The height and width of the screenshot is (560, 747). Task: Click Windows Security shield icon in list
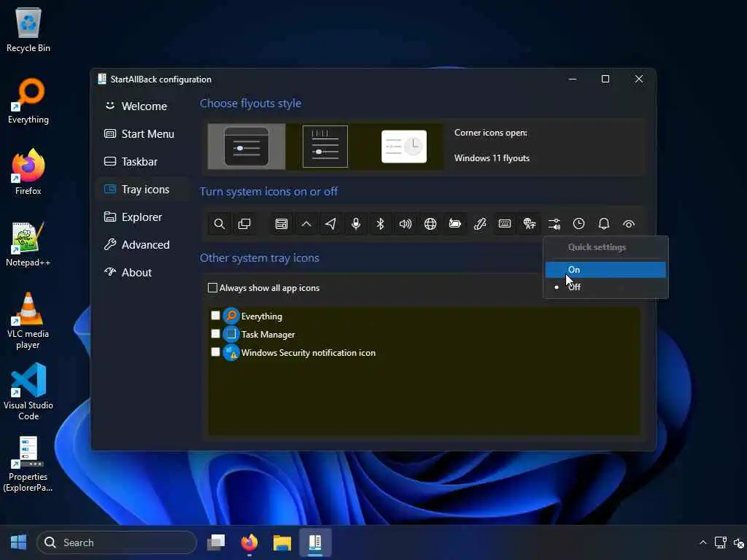click(x=231, y=352)
